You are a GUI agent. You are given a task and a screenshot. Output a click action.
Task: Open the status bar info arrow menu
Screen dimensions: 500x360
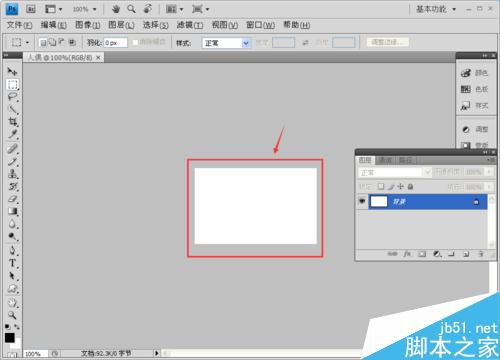(x=156, y=353)
